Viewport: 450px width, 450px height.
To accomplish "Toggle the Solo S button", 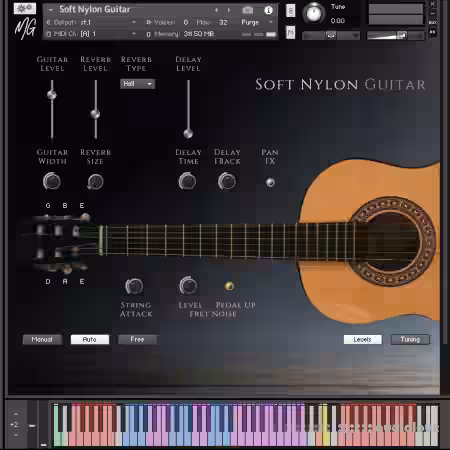I will tap(291, 11).
